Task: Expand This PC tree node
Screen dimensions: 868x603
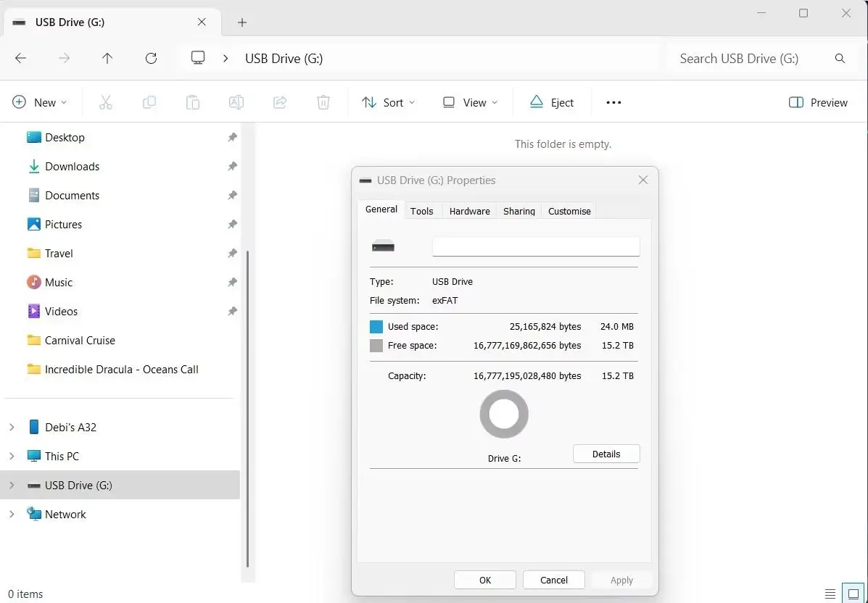Action: click(12, 456)
